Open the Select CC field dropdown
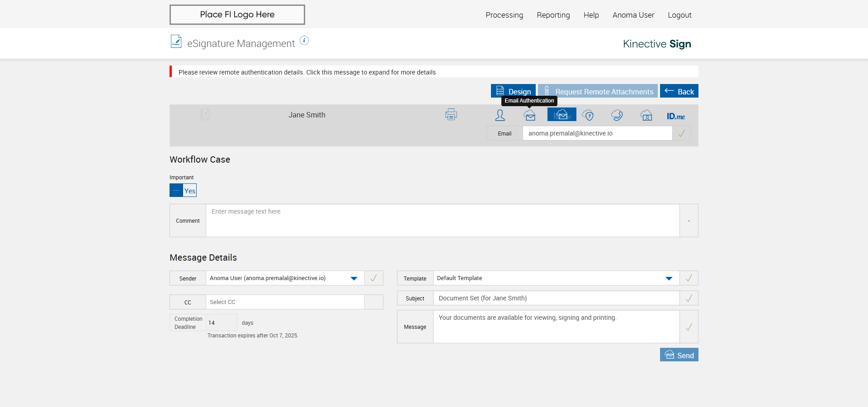Viewport: 868px width, 407px height. [285, 302]
